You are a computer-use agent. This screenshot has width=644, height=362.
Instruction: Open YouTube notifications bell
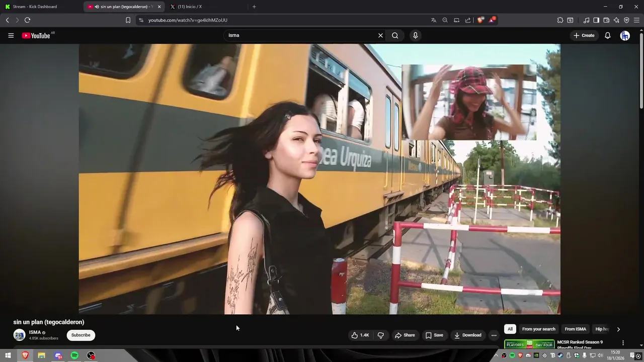click(x=607, y=35)
